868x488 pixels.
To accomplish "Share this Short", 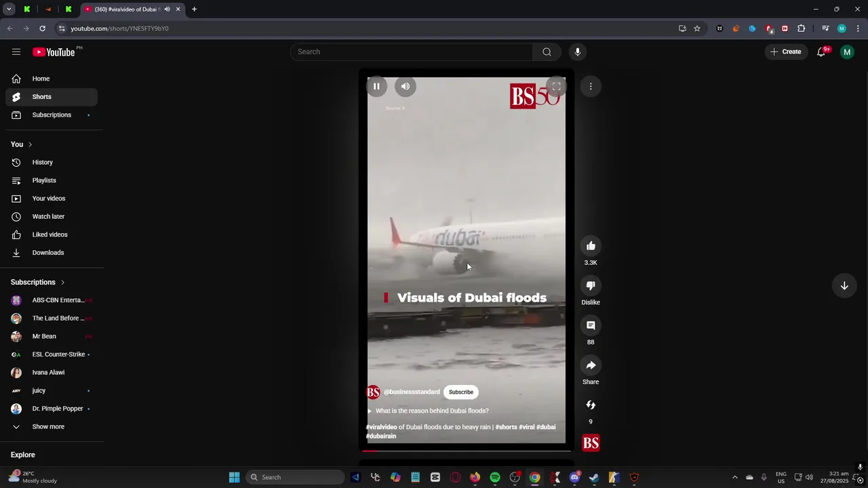I will 591,365.
